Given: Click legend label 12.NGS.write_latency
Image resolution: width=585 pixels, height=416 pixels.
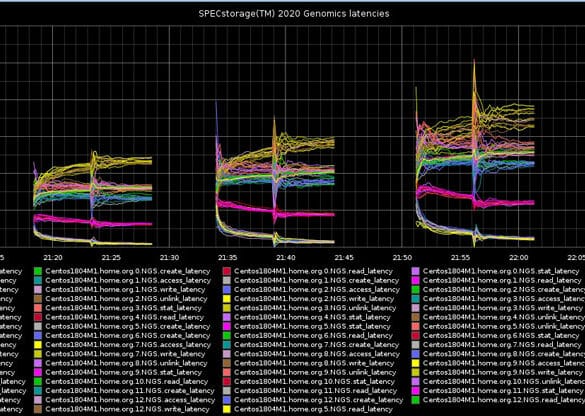Looking at the screenshot, I should pyautogui.click(x=128, y=409).
